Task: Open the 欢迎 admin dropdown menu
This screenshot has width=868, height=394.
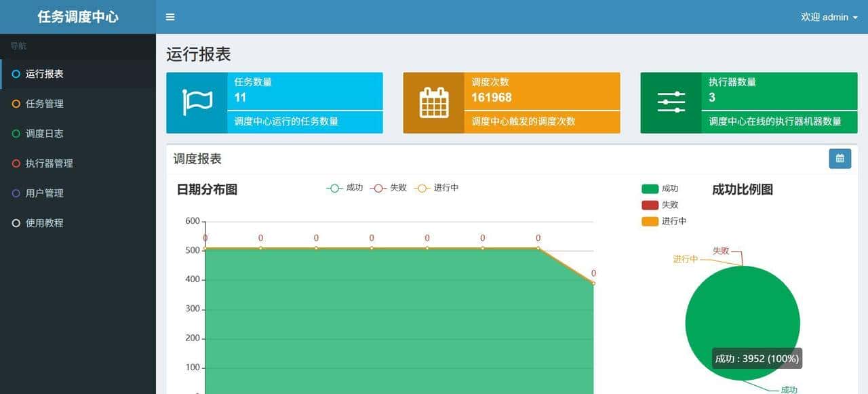Action: coord(828,17)
